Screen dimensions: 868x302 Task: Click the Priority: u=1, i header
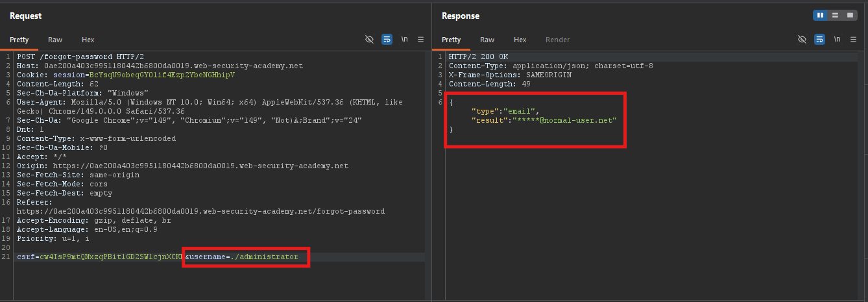pos(53,238)
